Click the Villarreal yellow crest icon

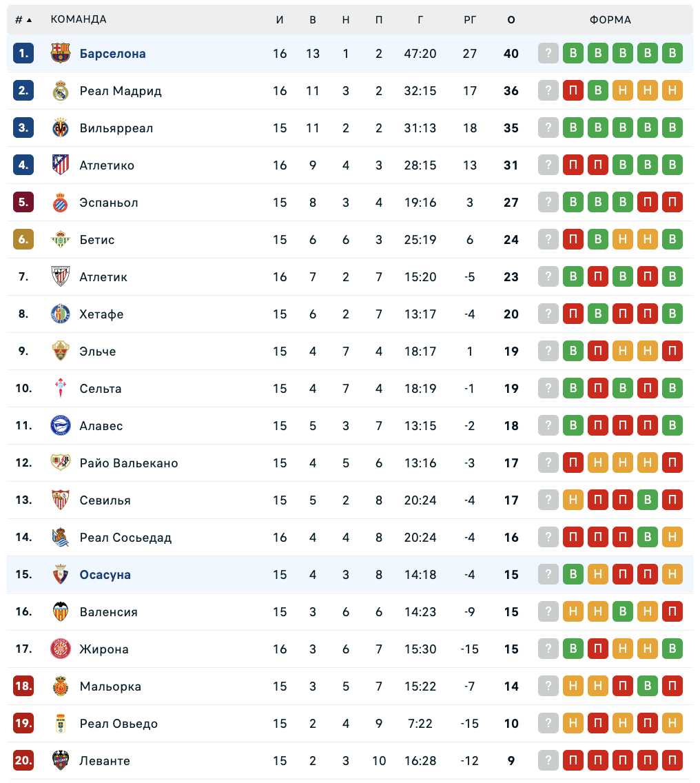pyautogui.click(x=61, y=128)
